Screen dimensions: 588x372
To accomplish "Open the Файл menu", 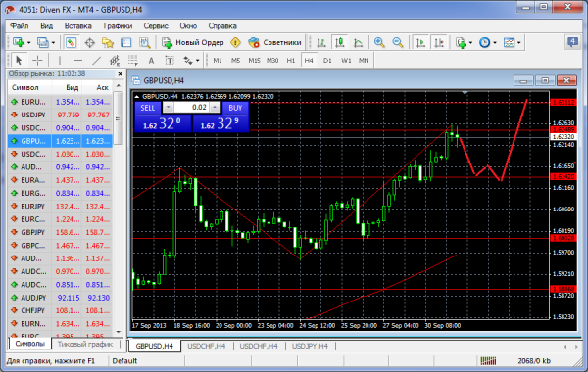I will point(20,25).
